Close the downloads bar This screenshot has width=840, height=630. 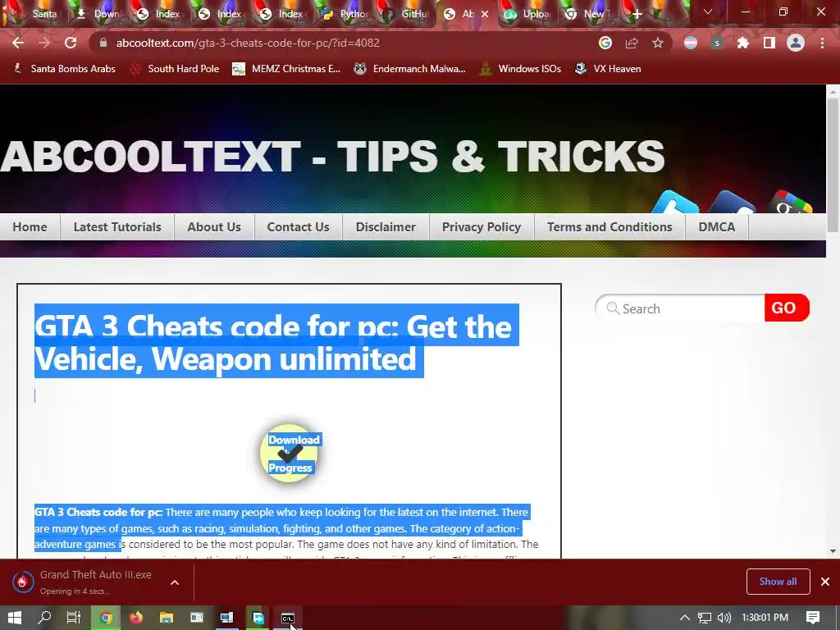(825, 582)
